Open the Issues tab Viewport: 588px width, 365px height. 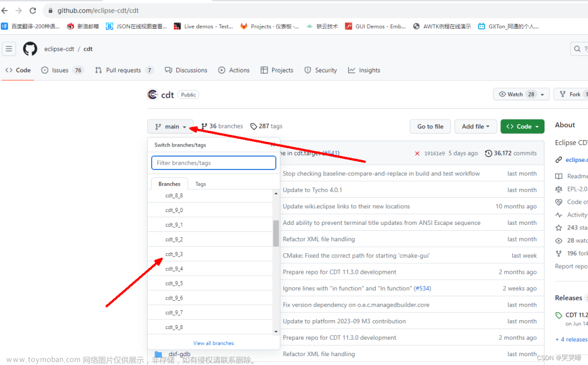pyautogui.click(x=62, y=70)
